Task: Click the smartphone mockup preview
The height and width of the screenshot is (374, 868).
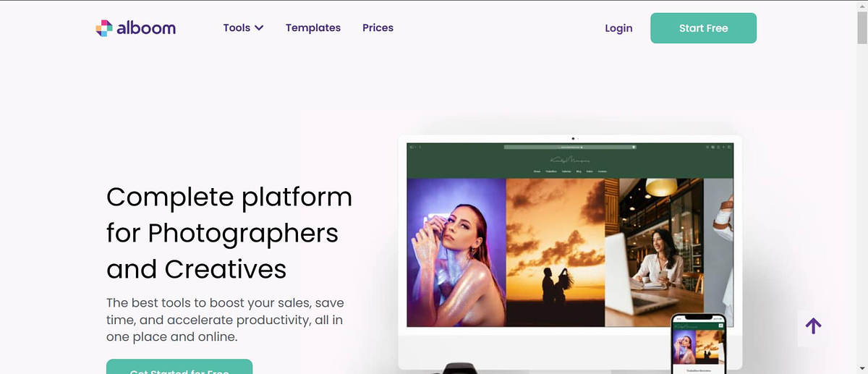Action: point(697,344)
